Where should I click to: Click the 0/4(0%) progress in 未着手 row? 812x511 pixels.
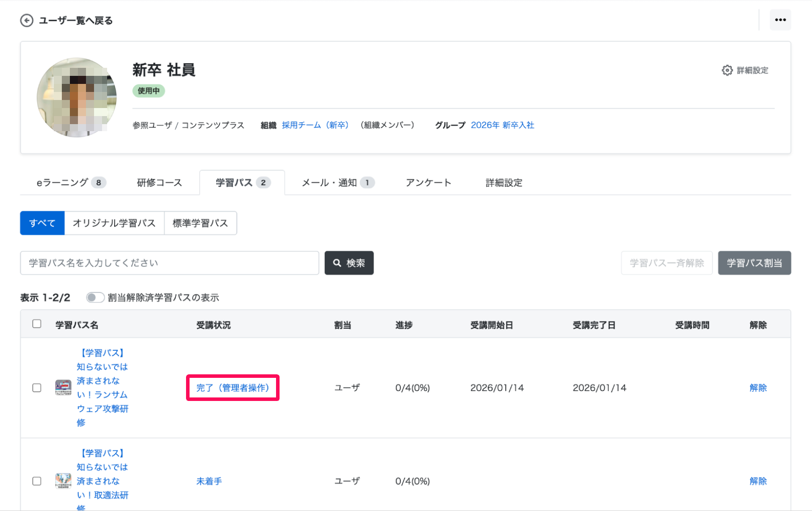[x=413, y=481]
